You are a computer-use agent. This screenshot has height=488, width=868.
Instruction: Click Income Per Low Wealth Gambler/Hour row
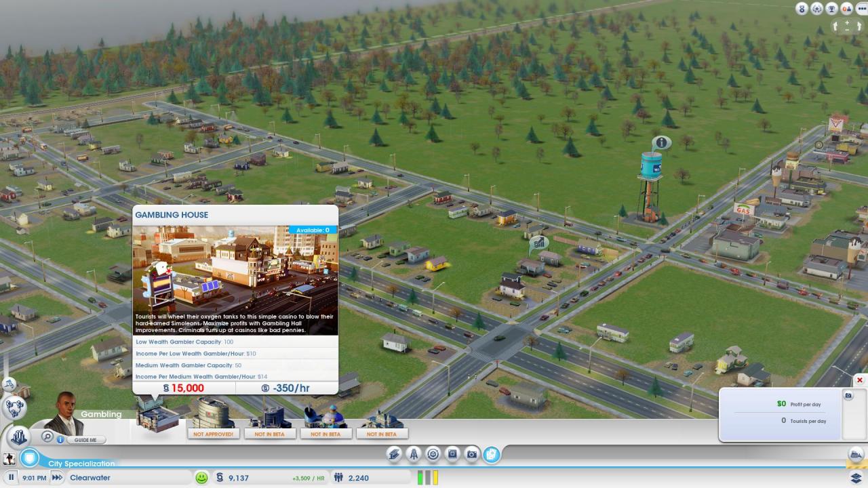click(x=235, y=354)
